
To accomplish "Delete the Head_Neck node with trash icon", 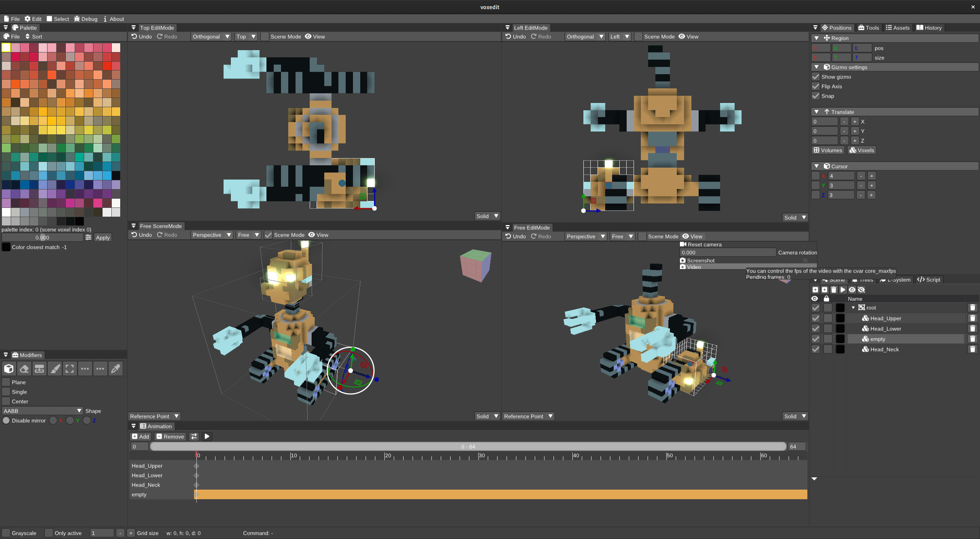I will [x=972, y=349].
